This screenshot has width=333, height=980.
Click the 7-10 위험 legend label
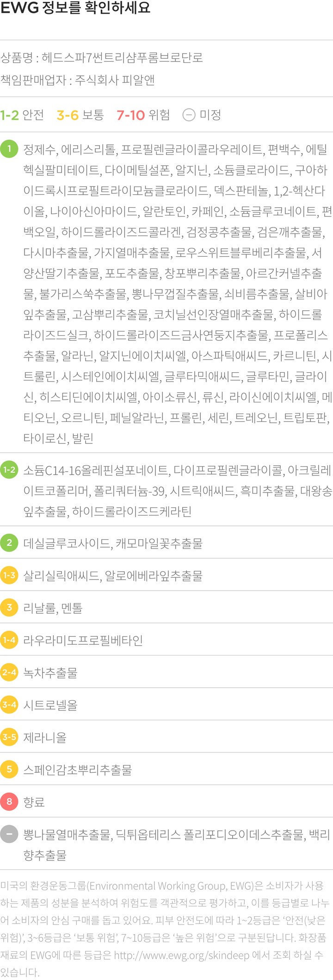click(x=143, y=115)
